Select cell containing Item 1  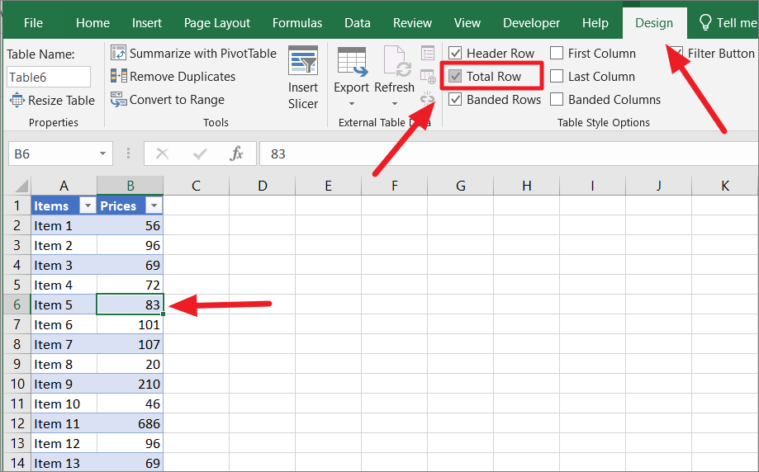[64, 226]
